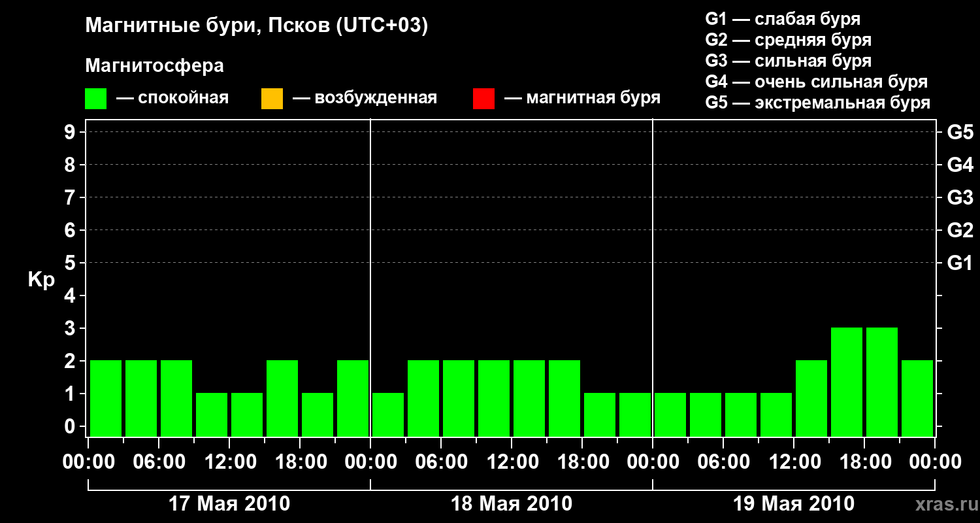This screenshot has width=980, height=523.
Task: Click the '19 Мая 2010' date label
Action: click(x=794, y=503)
